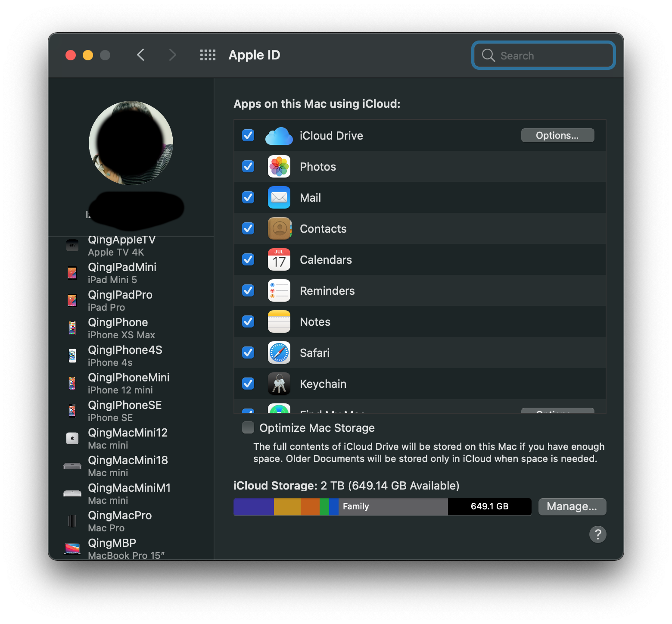Click the iCloud Storage 2 TB label
The image size is (672, 624).
click(346, 486)
